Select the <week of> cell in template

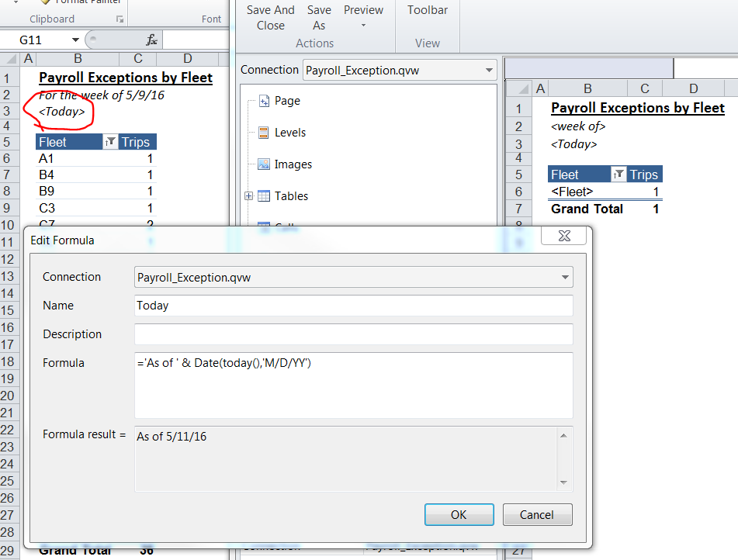[x=578, y=126]
